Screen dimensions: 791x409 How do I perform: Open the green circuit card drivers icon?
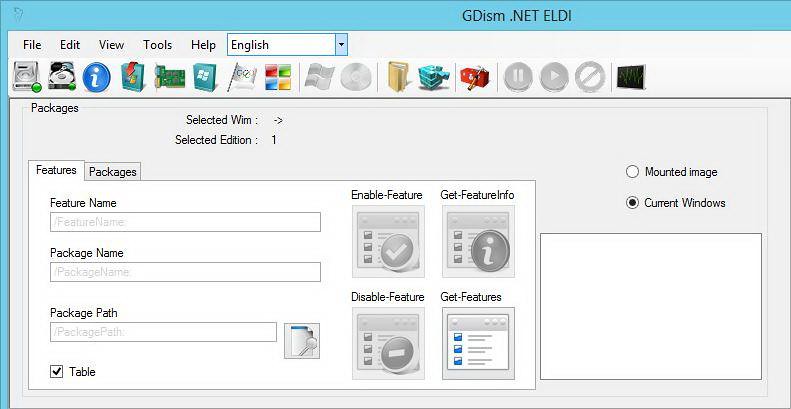(170, 78)
